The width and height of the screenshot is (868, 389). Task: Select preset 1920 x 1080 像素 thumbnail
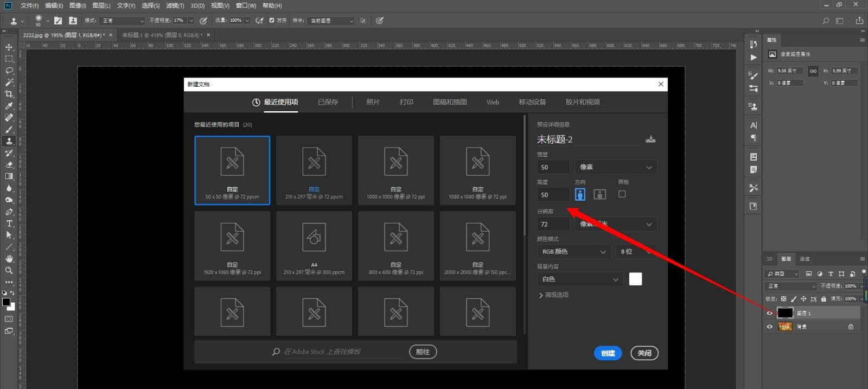(232, 246)
